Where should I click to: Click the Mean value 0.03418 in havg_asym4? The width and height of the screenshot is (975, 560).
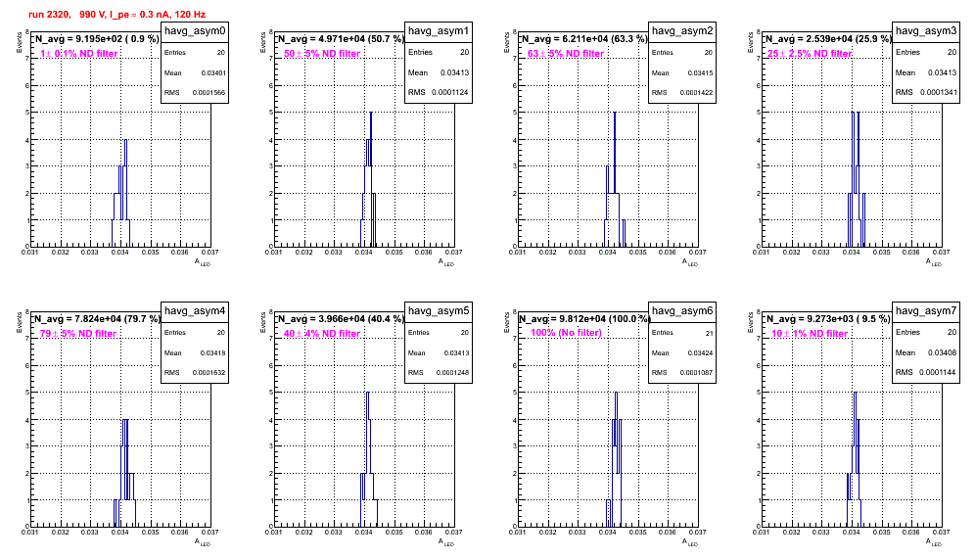(x=213, y=352)
